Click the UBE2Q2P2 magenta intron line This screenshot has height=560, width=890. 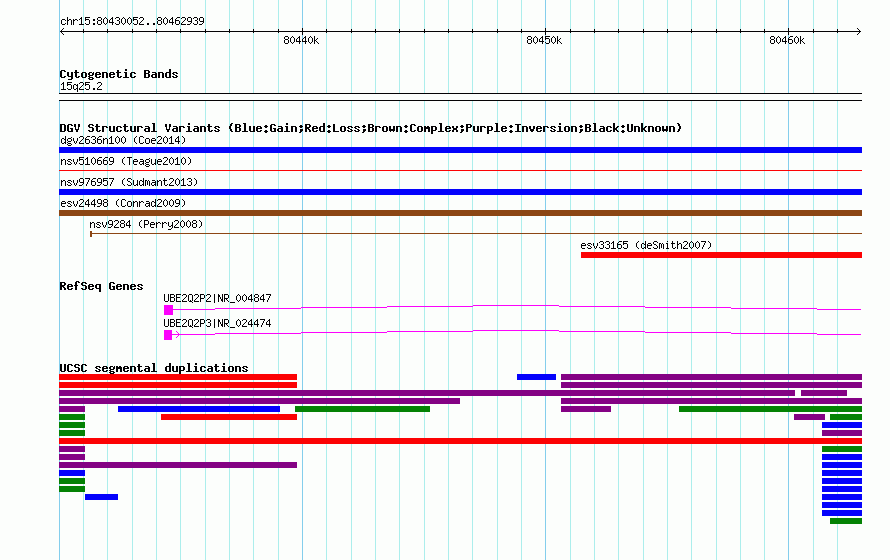517,307
